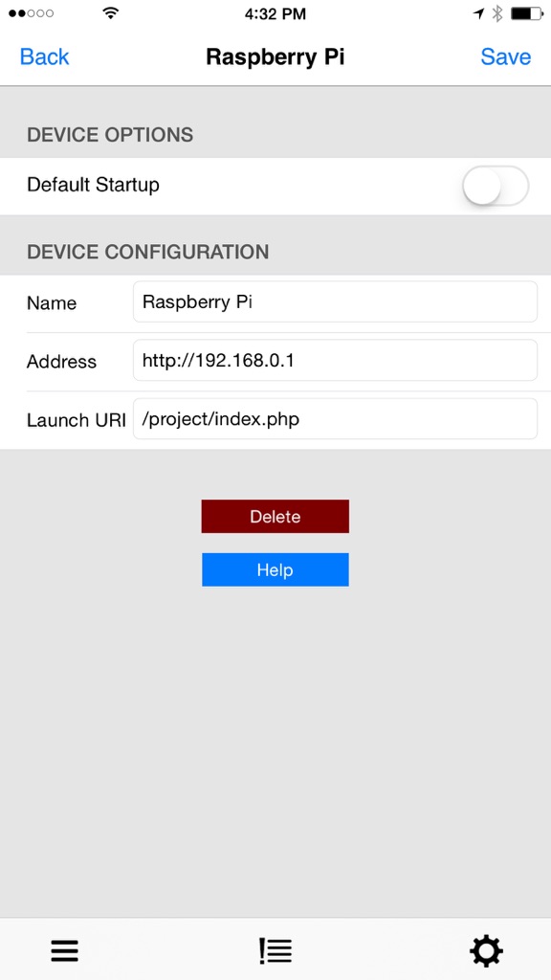The height and width of the screenshot is (980, 551).
Task: Open the exclamation list log icon
Action: click(x=275, y=950)
